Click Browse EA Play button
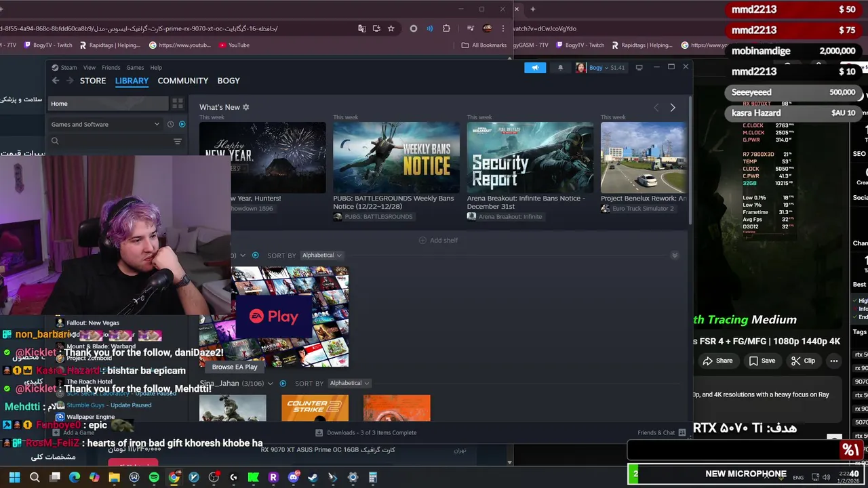Image resolution: width=868 pixels, height=488 pixels. tap(235, 367)
